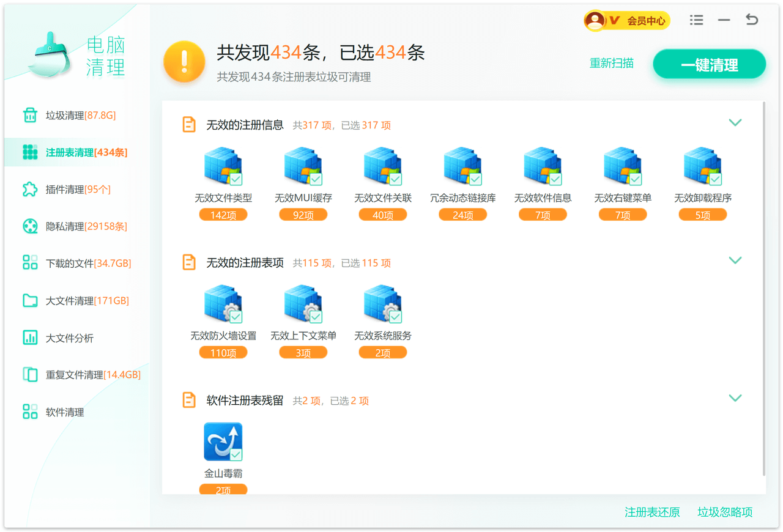
Task: Open the list menu icon in the title bar
Action: click(x=696, y=20)
